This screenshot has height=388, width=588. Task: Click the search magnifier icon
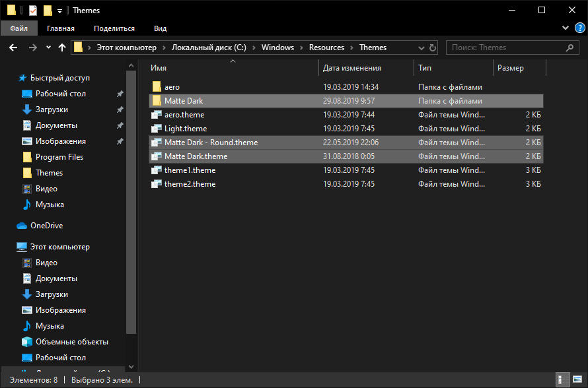tap(570, 48)
